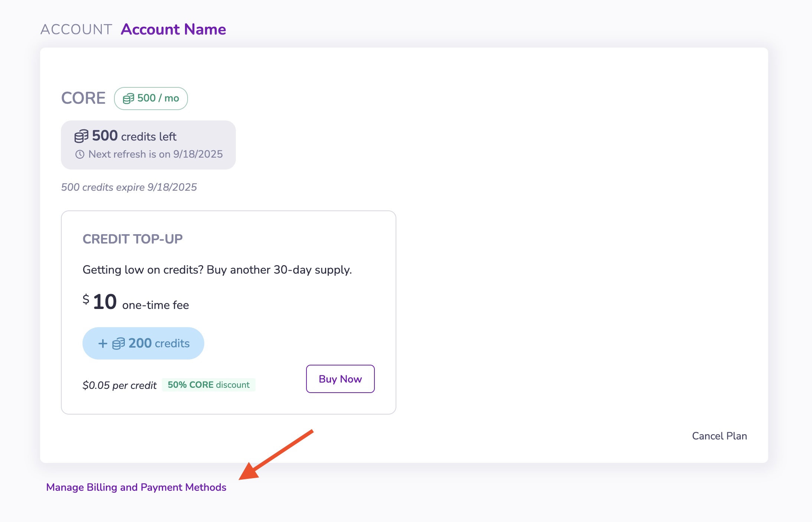
Task: Click the CREDIT TOP-UP heading
Action: [x=132, y=239]
